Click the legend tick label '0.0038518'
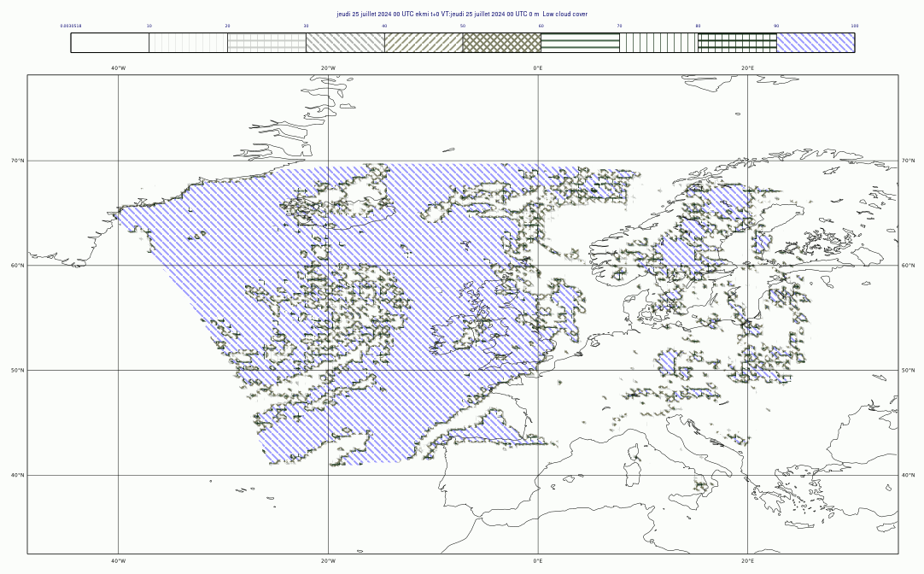Screen dimensions: 924x574 pos(71,26)
